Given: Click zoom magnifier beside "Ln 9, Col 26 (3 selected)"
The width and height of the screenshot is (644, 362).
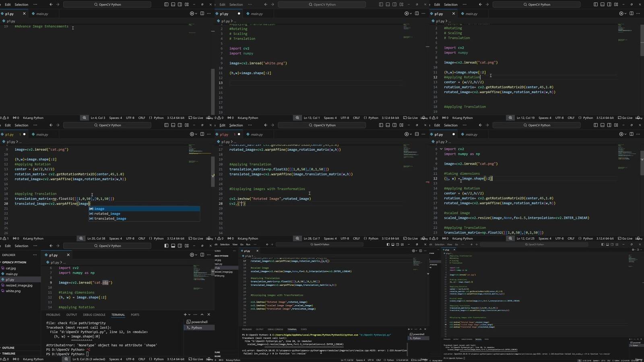Looking at the screenshot, I should coord(66,359).
